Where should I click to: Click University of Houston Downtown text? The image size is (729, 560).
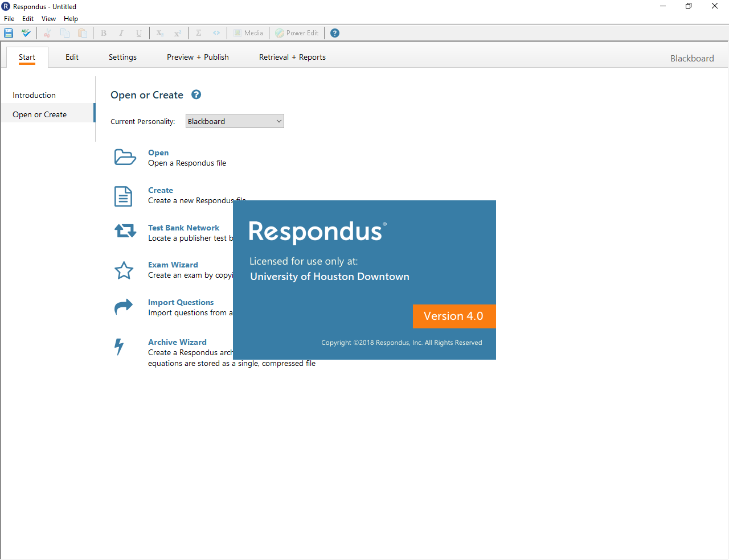click(330, 277)
